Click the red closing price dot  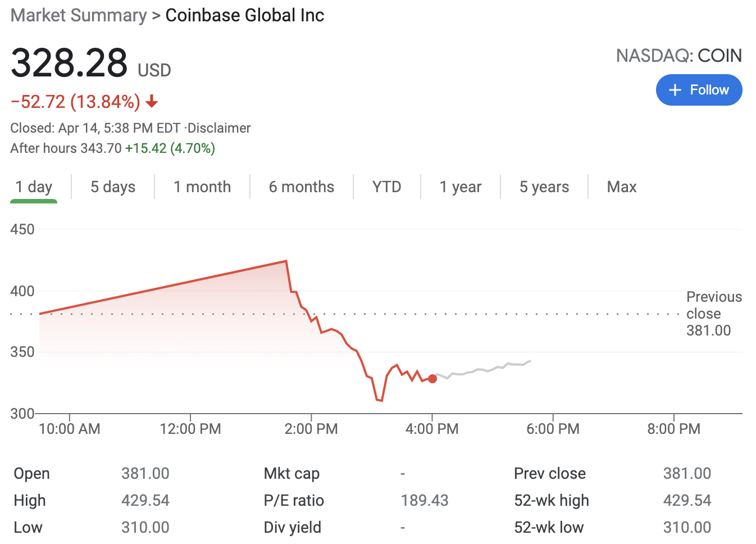click(432, 379)
